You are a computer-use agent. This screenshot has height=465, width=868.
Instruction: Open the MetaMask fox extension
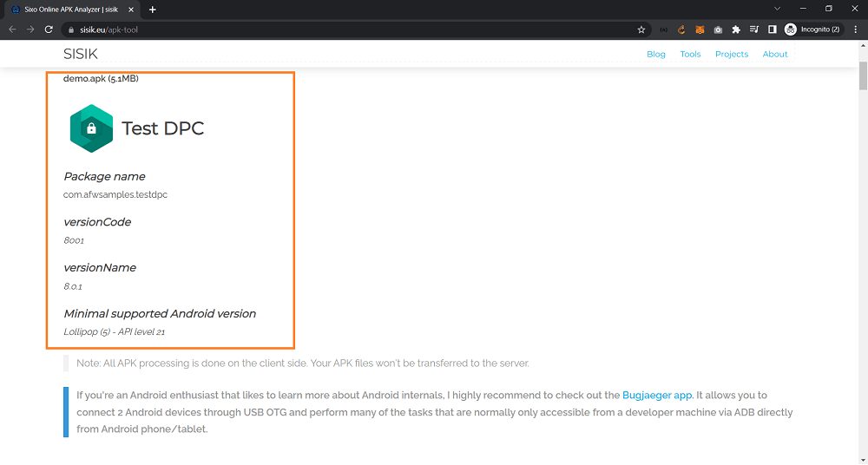[x=700, y=29]
